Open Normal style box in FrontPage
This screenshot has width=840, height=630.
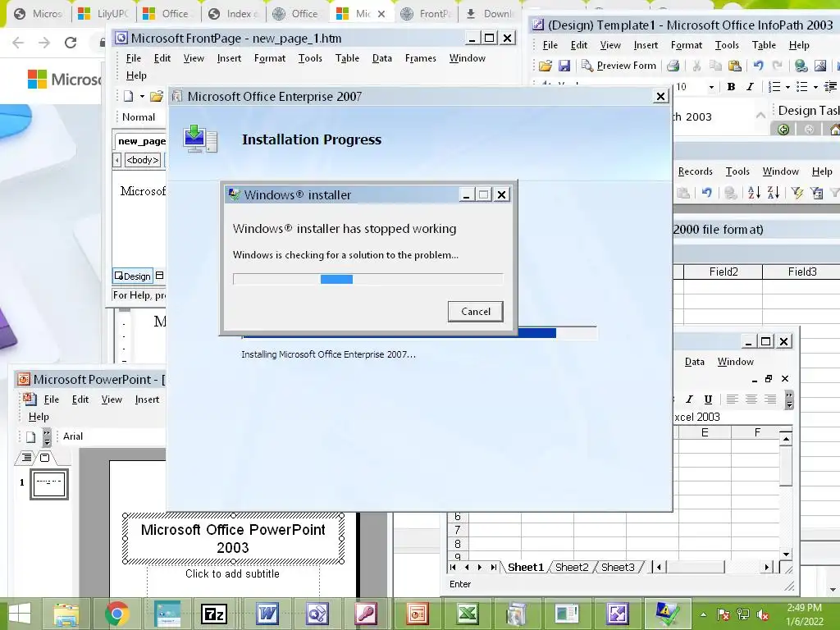[139, 116]
